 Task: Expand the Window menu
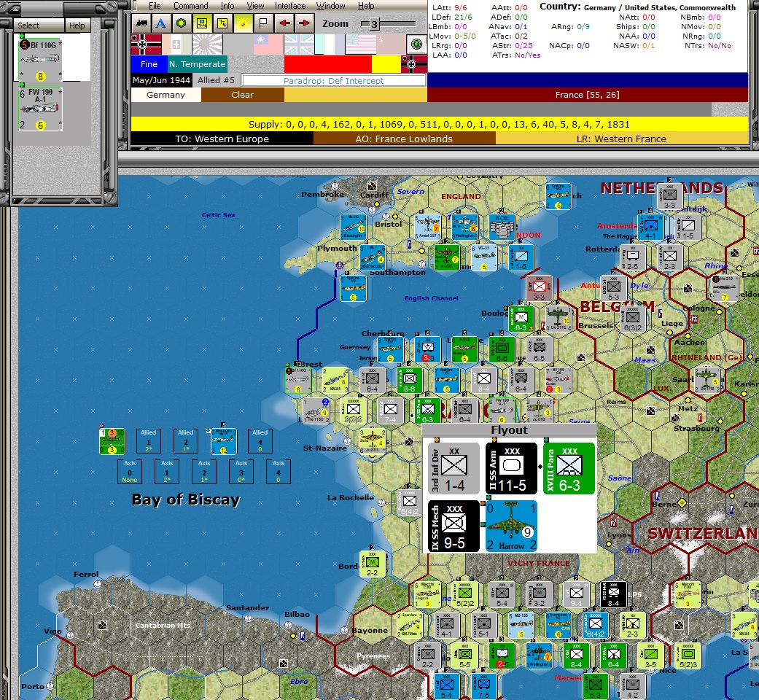tap(330, 6)
